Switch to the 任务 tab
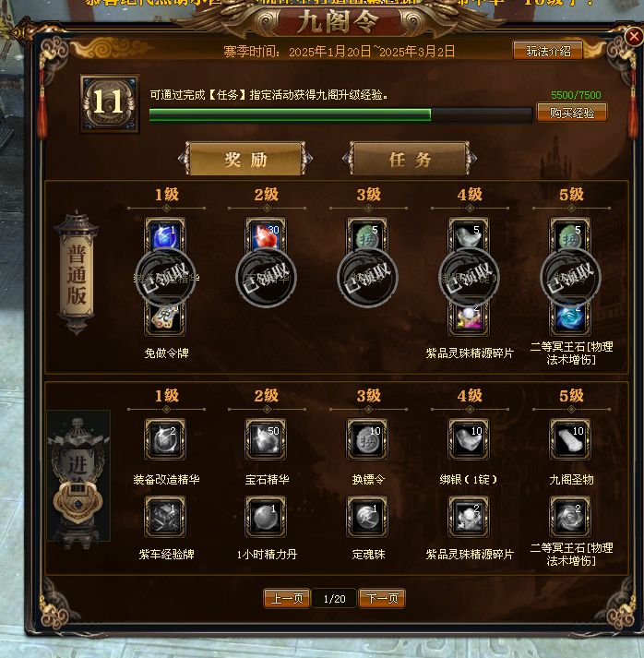The height and width of the screenshot is (658, 644). [410, 159]
